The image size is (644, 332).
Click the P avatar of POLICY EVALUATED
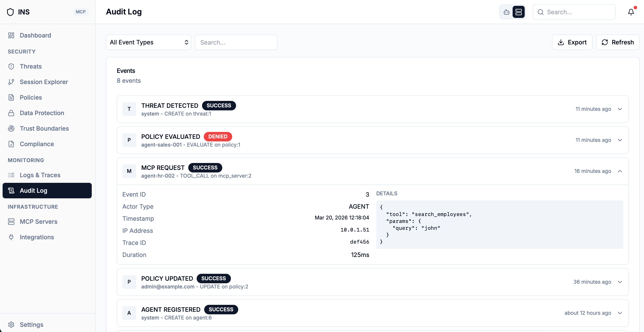click(x=129, y=140)
